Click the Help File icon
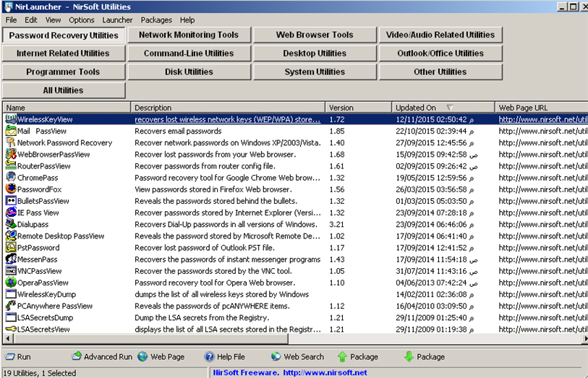The width and height of the screenshot is (588, 378). click(210, 356)
